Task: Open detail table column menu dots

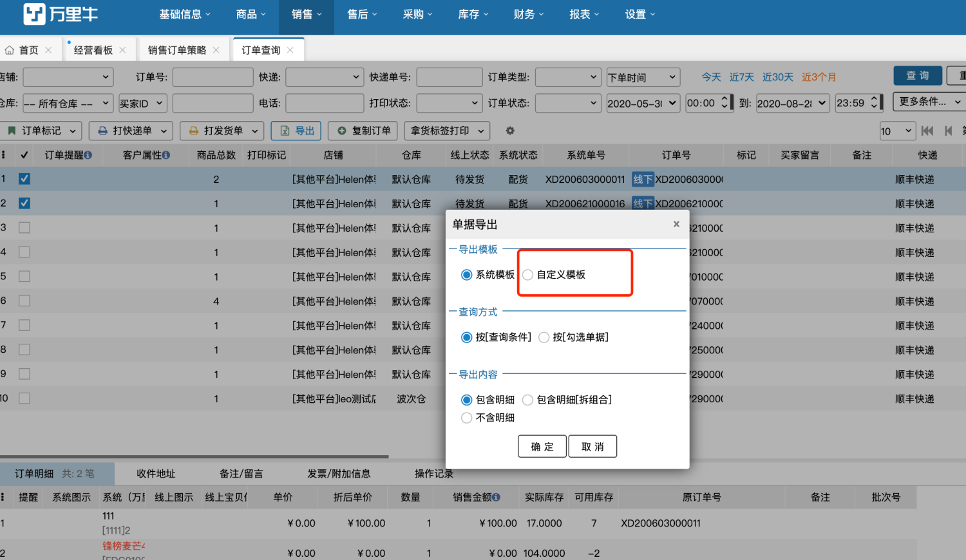Action: [3, 497]
